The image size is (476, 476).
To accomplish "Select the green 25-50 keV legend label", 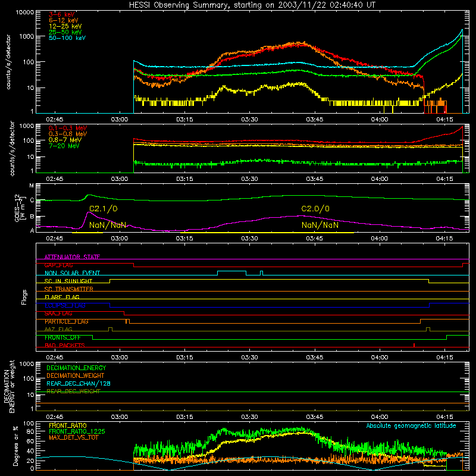I will (65, 32).
